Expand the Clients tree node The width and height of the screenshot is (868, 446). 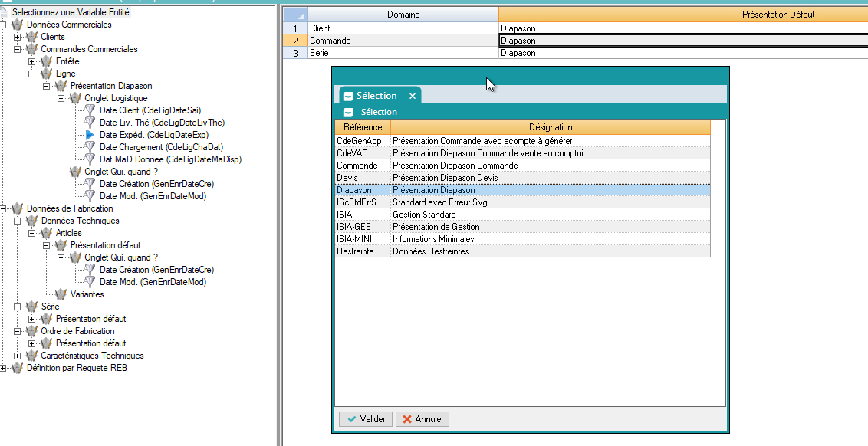[18, 37]
